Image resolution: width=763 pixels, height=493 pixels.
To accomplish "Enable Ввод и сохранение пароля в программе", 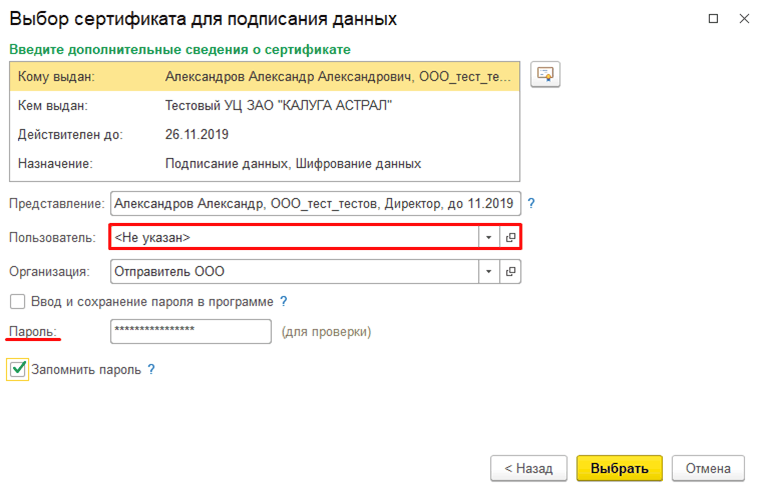I will (17, 301).
